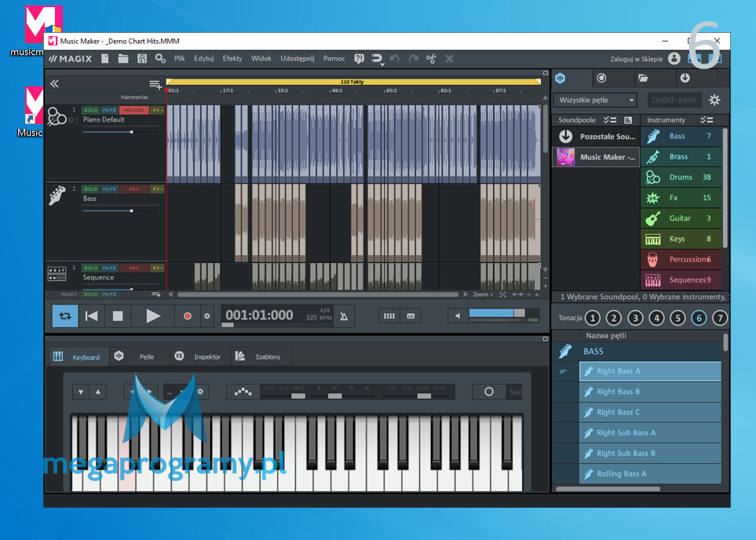The width and height of the screenshot is (756, 540).
Task: Open the Wszystkie pętle dropdown
Action: click(x=595, y=100)
